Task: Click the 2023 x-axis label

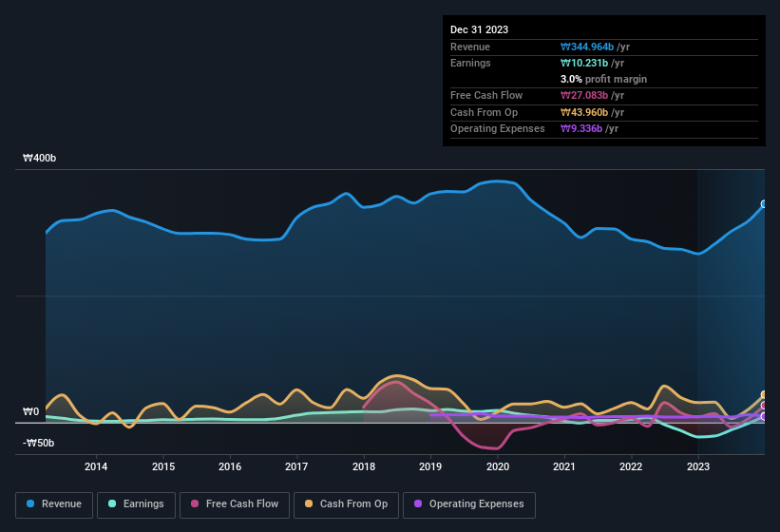Action: 698,466
